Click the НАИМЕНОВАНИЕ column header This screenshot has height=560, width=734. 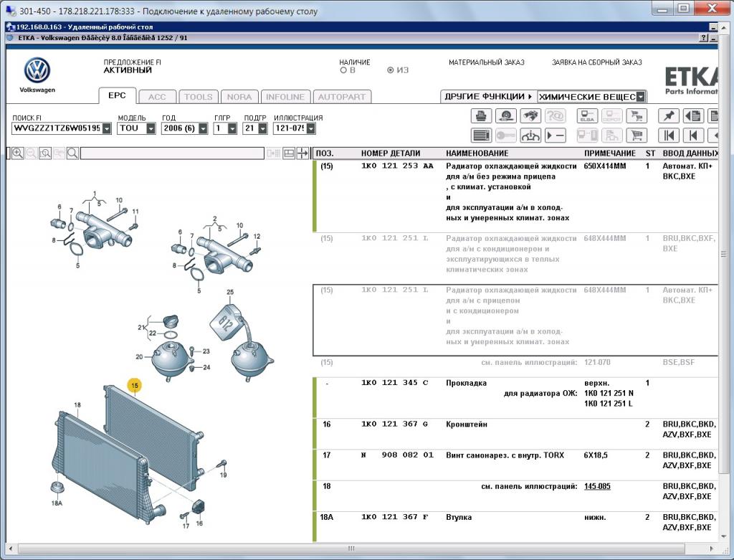pyautogui.click(x=477, y=153)
